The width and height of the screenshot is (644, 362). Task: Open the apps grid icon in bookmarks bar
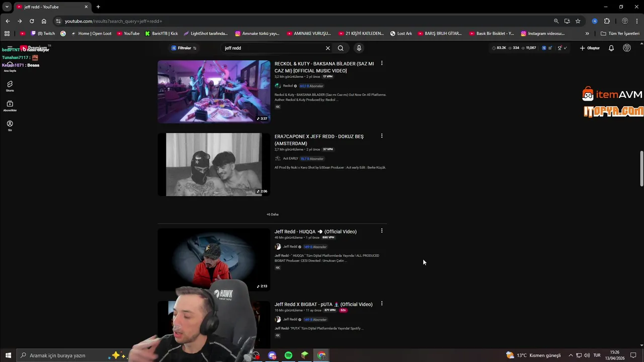point(7,34)
